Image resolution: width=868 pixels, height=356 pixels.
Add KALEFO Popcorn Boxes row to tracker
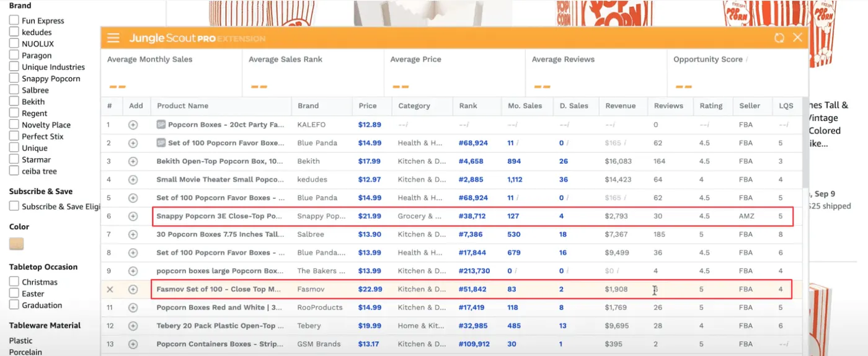[x=133, y=125]
